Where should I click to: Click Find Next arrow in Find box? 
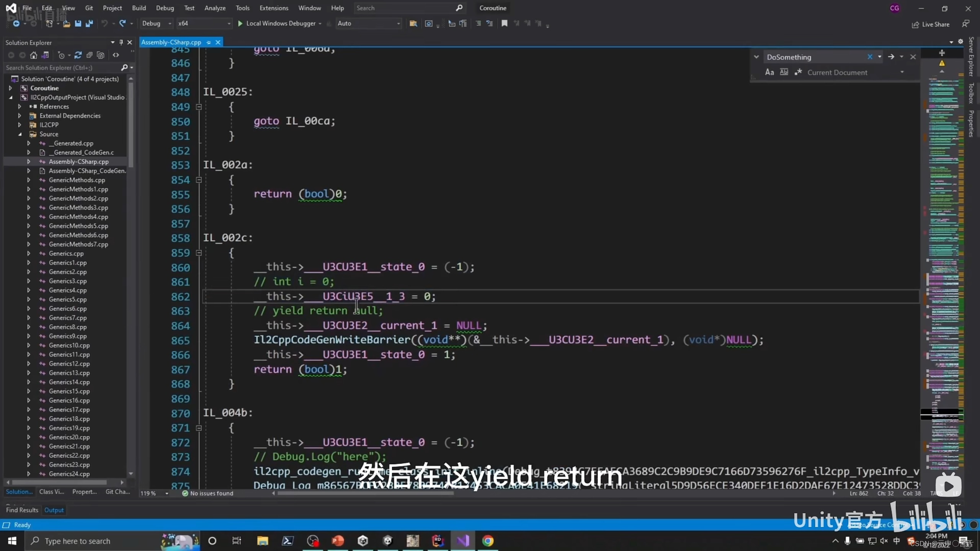891,57
